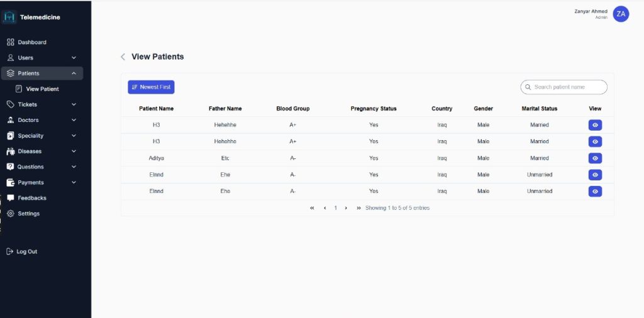Screen dimensions: 644x318
Task: Click the Feedbacks chat icon
Action: 10,198
